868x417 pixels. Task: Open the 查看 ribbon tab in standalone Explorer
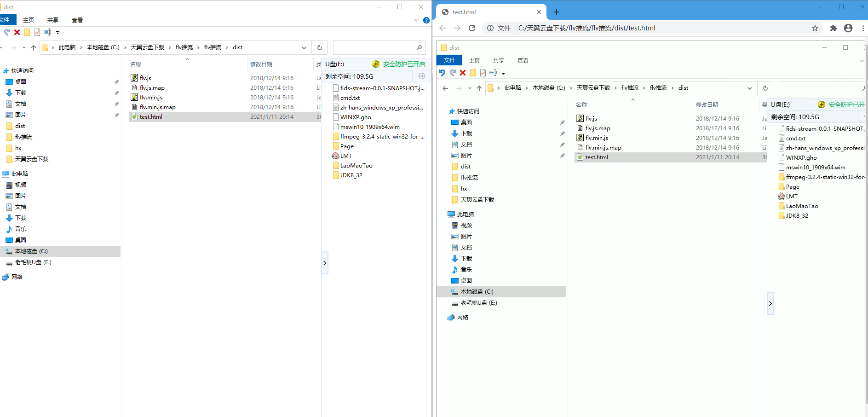click(77, 20)
